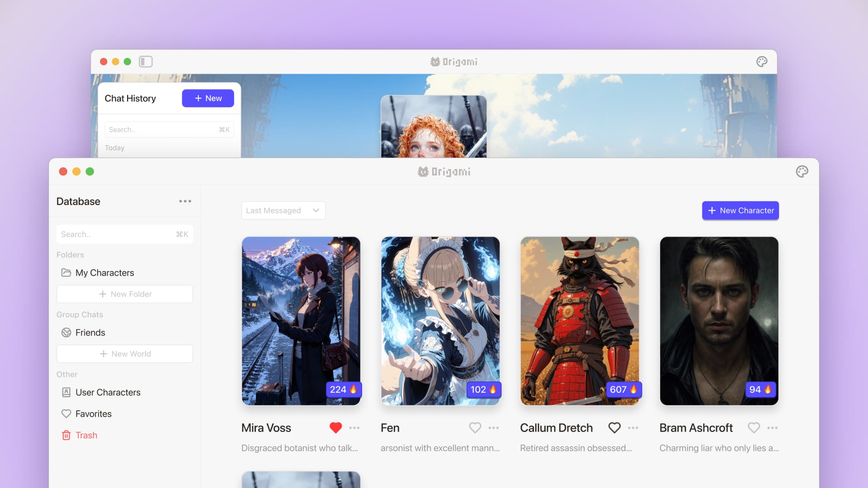Open the theme palette in the front window
Viewport: 868px width, 488px height.
coord(802,172)
